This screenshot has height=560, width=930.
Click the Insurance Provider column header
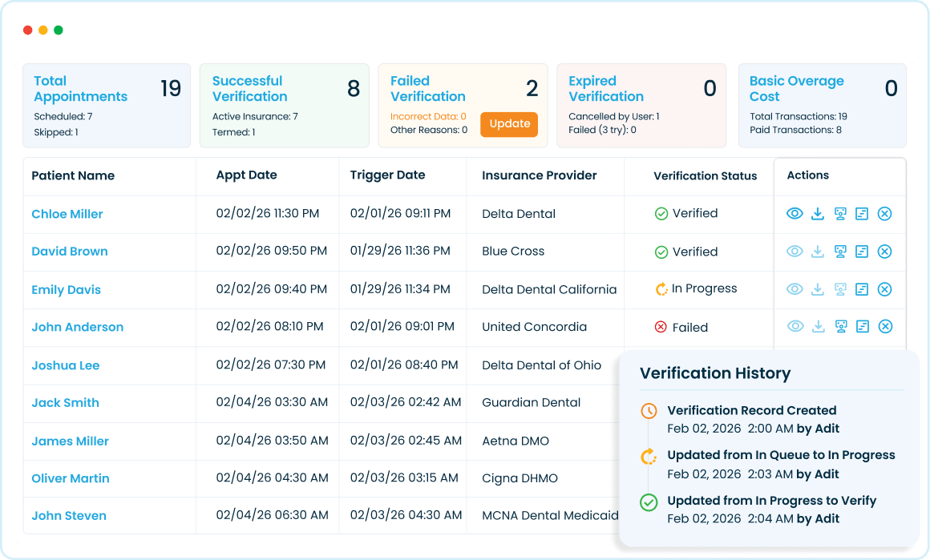(x=539, y=176)
